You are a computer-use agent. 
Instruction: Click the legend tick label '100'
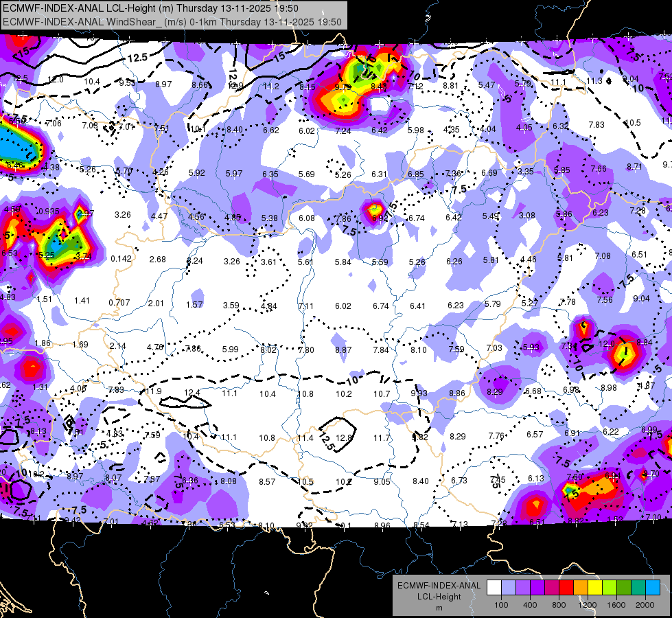coord(501,605)
